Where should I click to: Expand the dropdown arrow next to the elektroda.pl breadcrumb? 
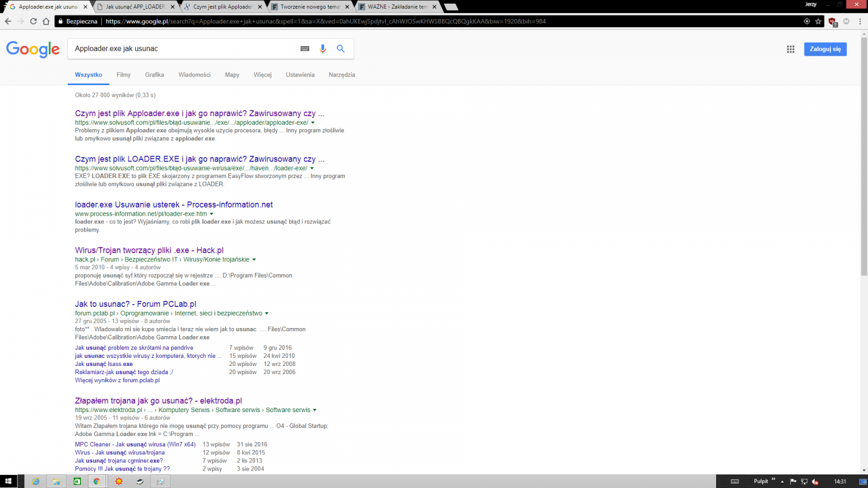coord(315,410)
